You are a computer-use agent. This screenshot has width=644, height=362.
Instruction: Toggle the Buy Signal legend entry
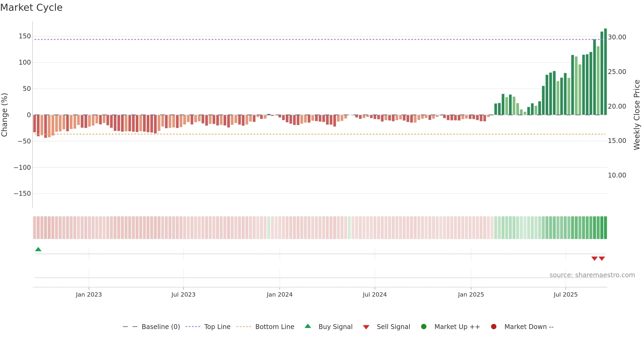click(x=329, y=327)
